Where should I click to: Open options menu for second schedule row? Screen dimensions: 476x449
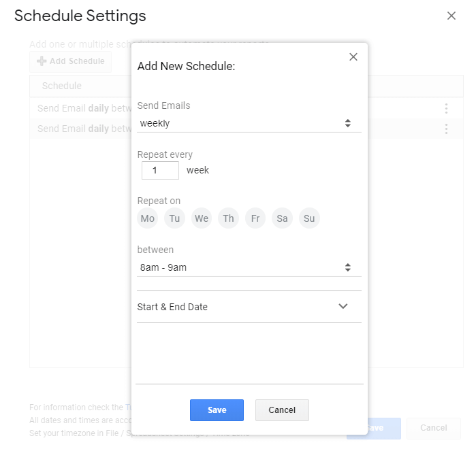pyautogui.click(x=446, y=129)
